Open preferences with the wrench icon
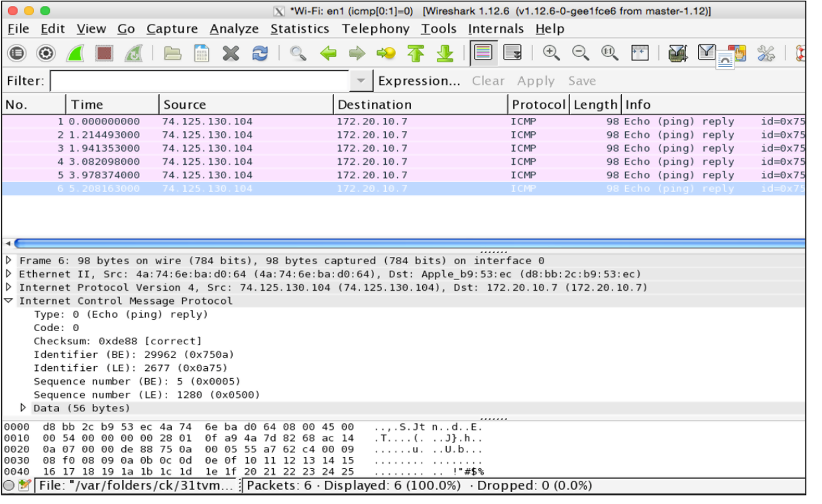This screenshot has width=822, height=504. pyautogui.click(x=766, y=54)
